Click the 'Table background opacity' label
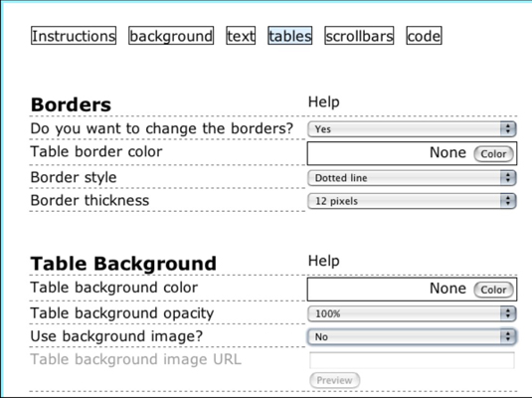The image size is (532, 398). pos(122,313)
